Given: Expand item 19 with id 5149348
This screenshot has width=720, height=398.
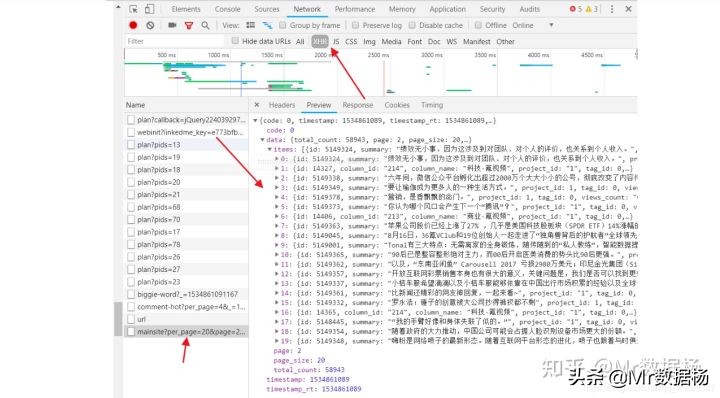Looking at the screenshot, I should 277,341.
